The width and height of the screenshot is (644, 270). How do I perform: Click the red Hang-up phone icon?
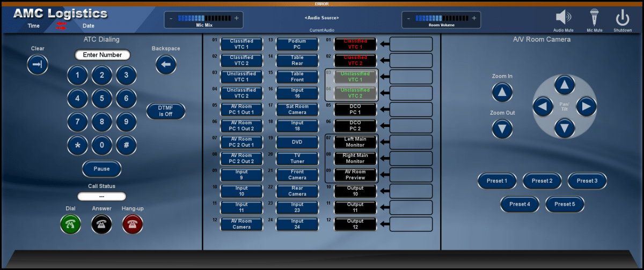click(133, 224)
